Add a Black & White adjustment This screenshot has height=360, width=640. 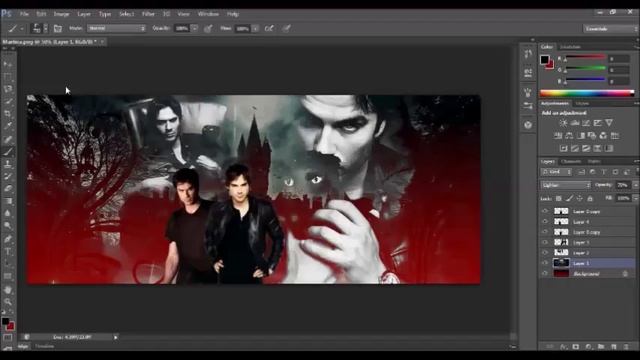(580, 136)
